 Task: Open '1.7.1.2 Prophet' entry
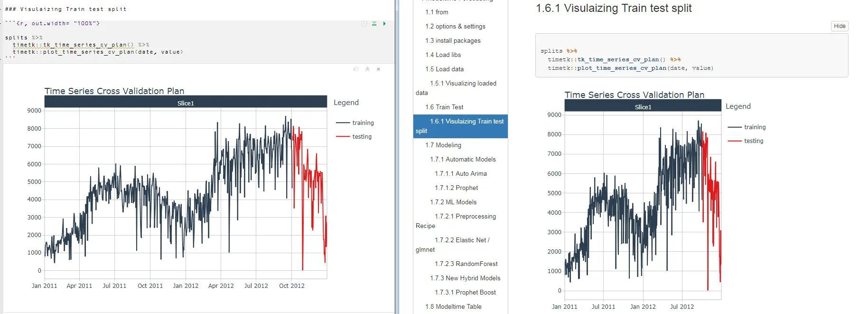456,188
